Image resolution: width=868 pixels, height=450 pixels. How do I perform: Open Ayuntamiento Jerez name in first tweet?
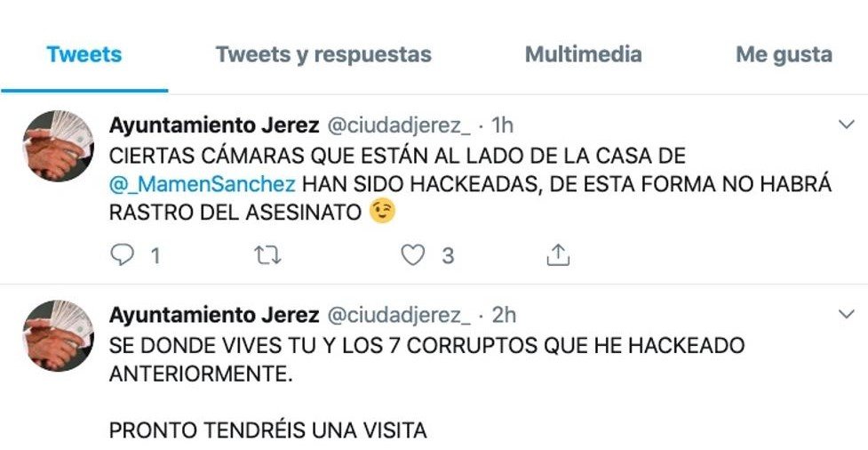(x=214, y=125)
